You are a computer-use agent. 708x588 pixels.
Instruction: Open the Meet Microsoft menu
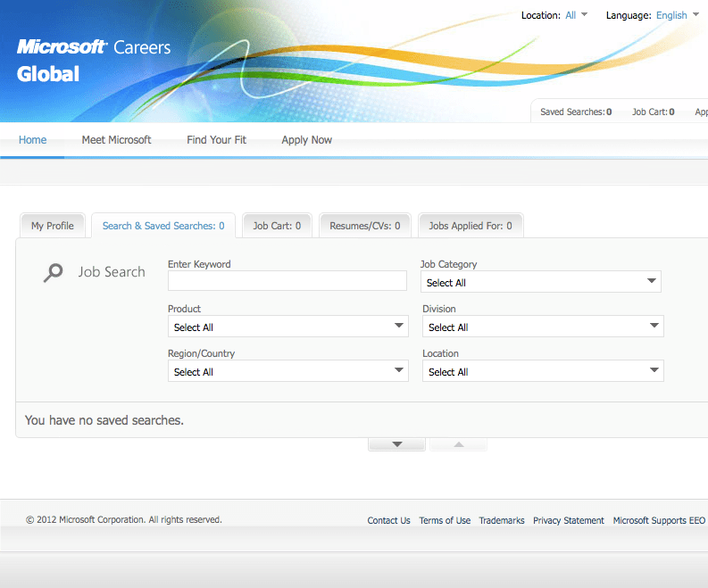click(116, 140)
